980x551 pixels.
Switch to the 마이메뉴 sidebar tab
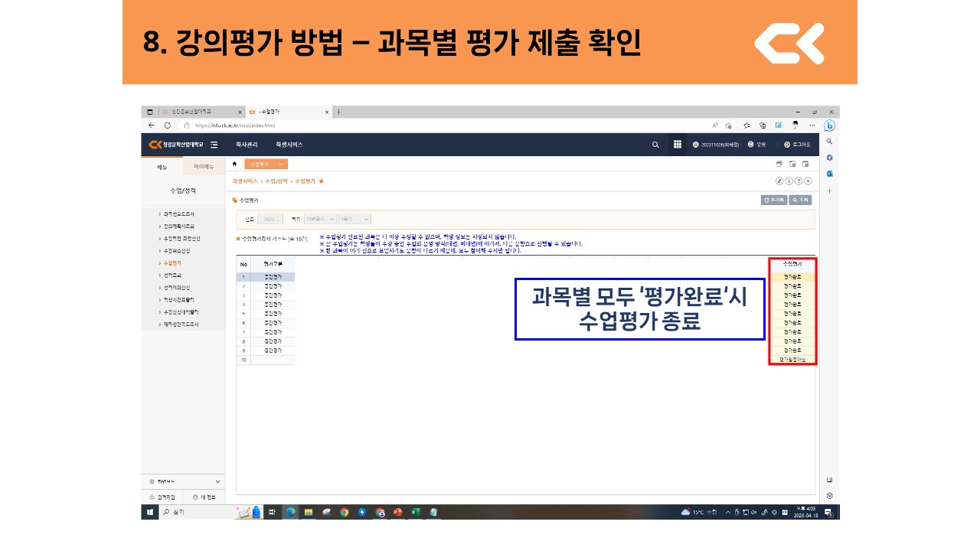204,167
